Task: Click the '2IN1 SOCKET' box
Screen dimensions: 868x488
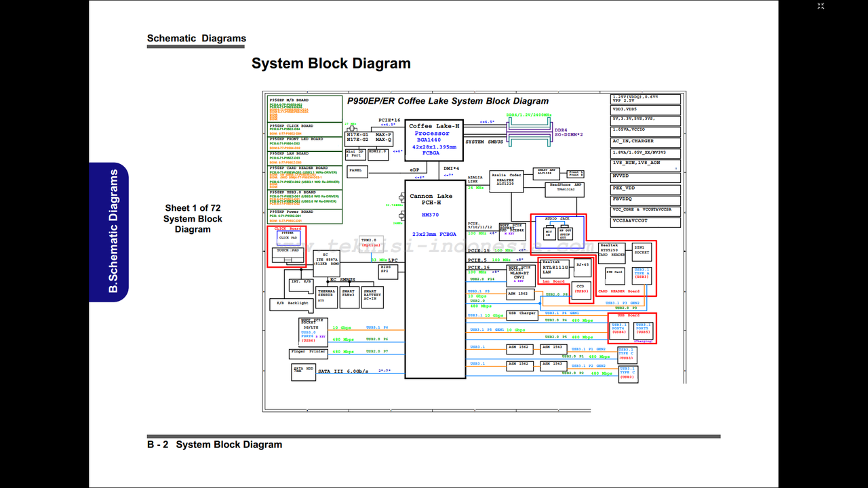Action: pyautogui.click(x=642, y=252)
